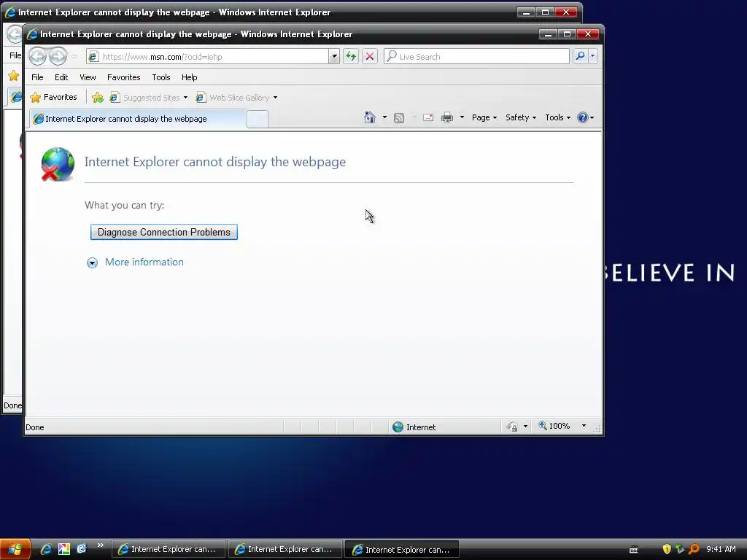This screenshot has height=560, width=747.
Task: Open the Help menu
Action: 189,77
